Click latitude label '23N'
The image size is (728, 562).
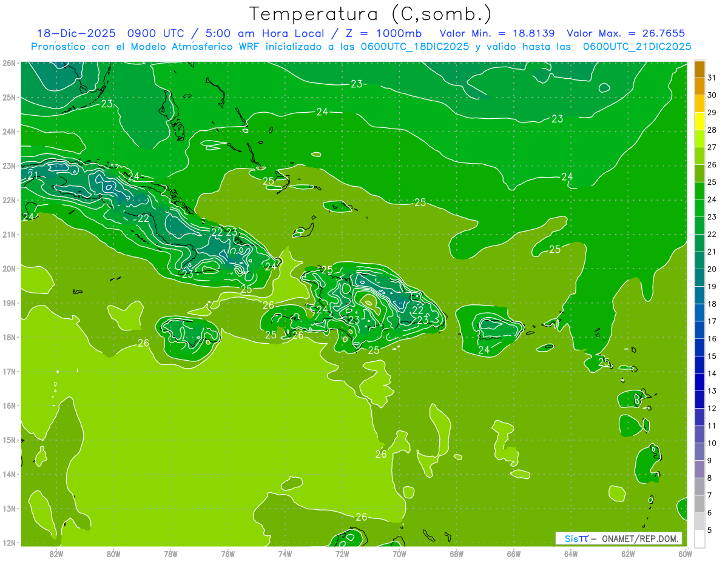[8, 166]
